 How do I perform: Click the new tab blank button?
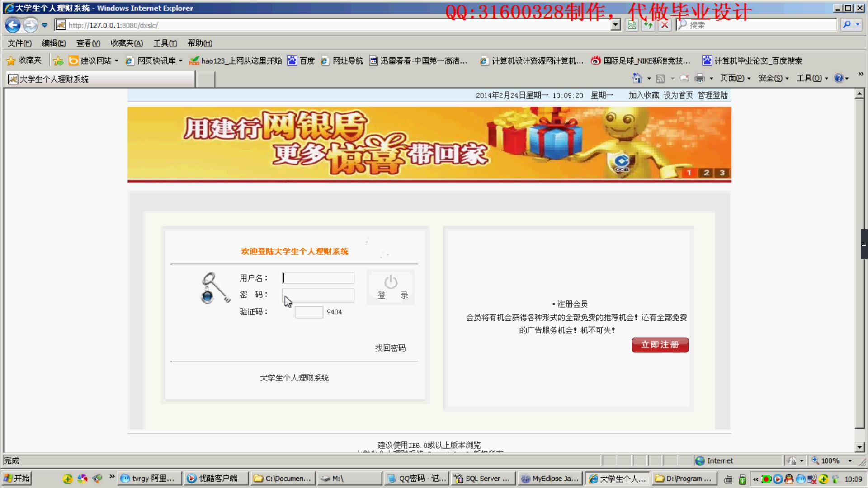[x=206, y=79]
